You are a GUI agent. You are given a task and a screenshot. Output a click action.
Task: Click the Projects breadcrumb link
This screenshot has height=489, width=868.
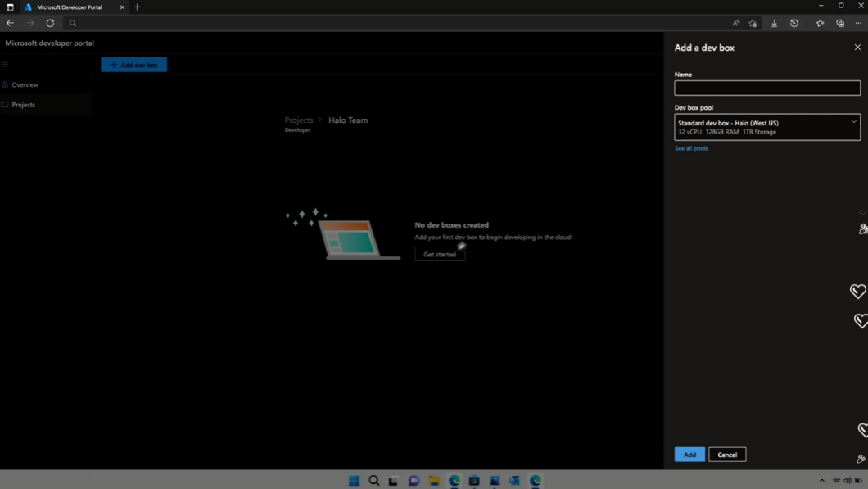click(x=299, y=120)
